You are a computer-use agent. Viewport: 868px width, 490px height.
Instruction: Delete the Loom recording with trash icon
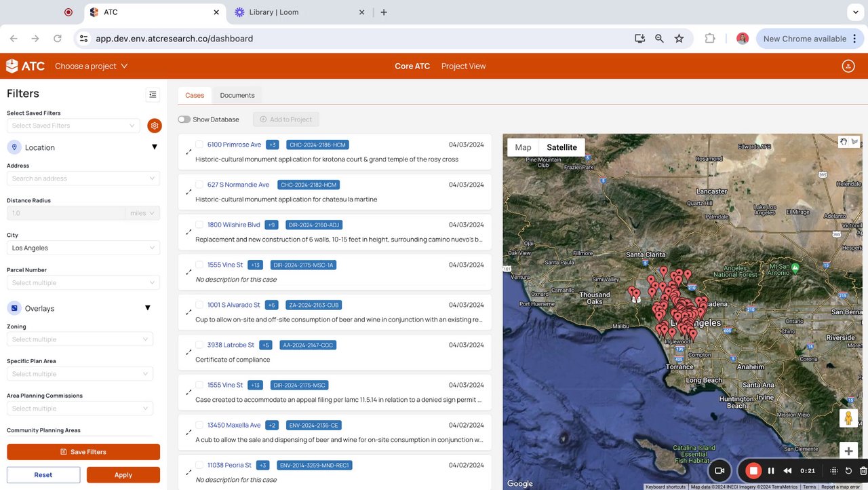tap(863, 470)
